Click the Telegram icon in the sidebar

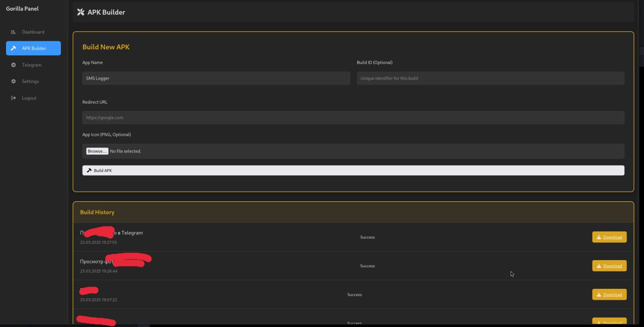point(14,65)
